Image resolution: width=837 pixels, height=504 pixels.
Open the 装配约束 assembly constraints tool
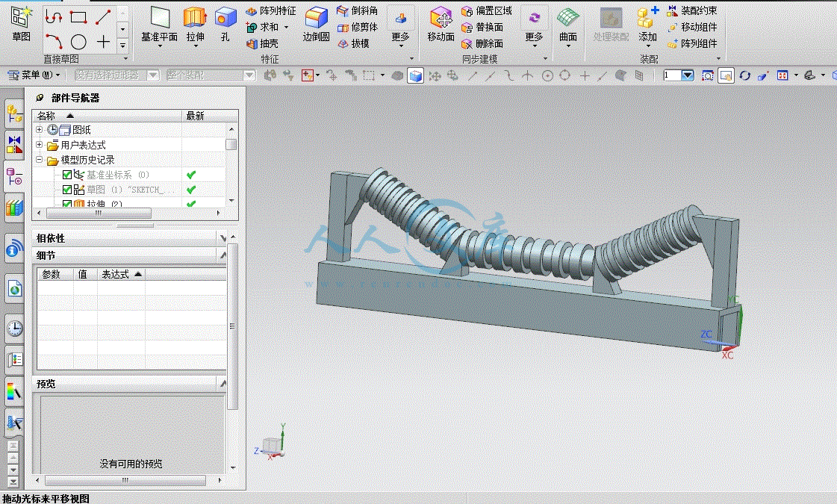click(692, 10)
